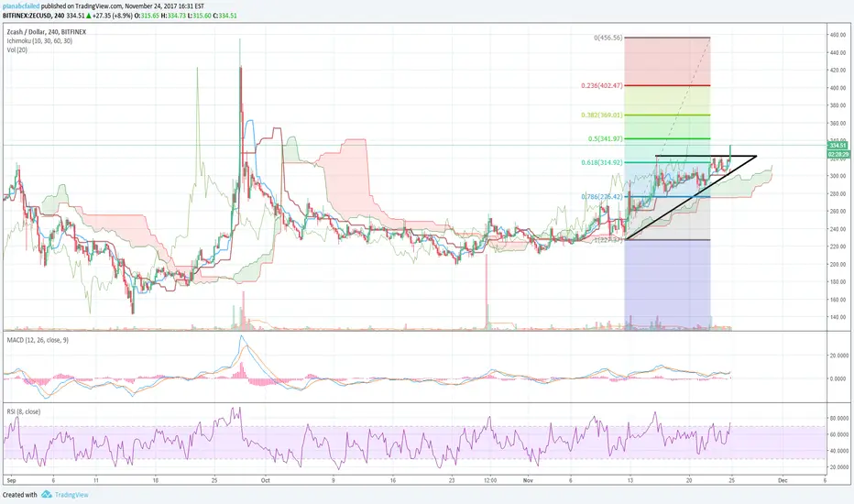Click 420.00 on the price axis
This screenshot has width=854, height=504.
(x=838, y=71)
